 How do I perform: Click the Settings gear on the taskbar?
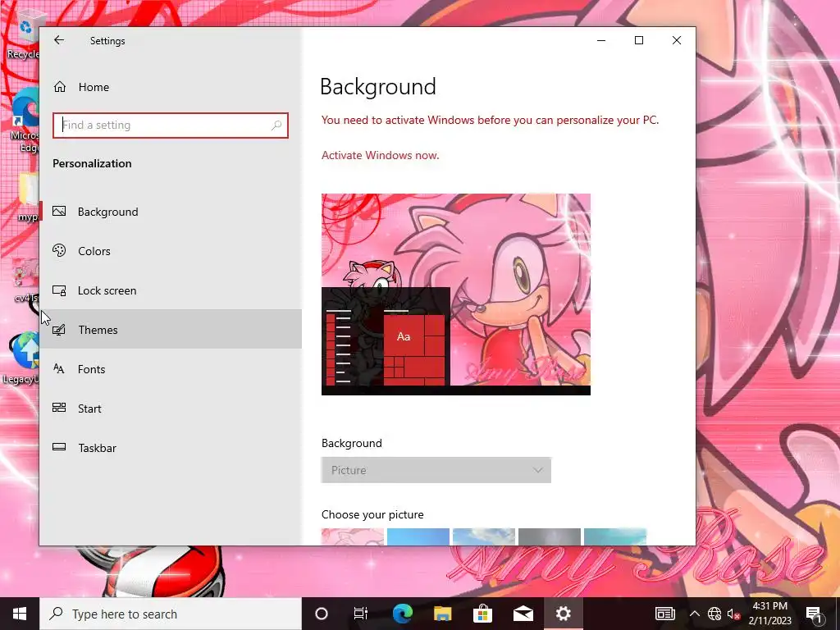tap(563, 614)
